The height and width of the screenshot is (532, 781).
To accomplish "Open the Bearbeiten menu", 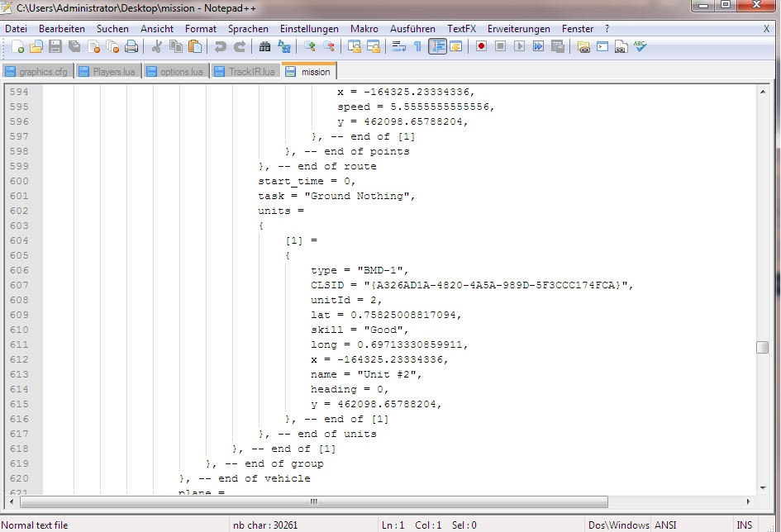I will click(x=62, y=29).
